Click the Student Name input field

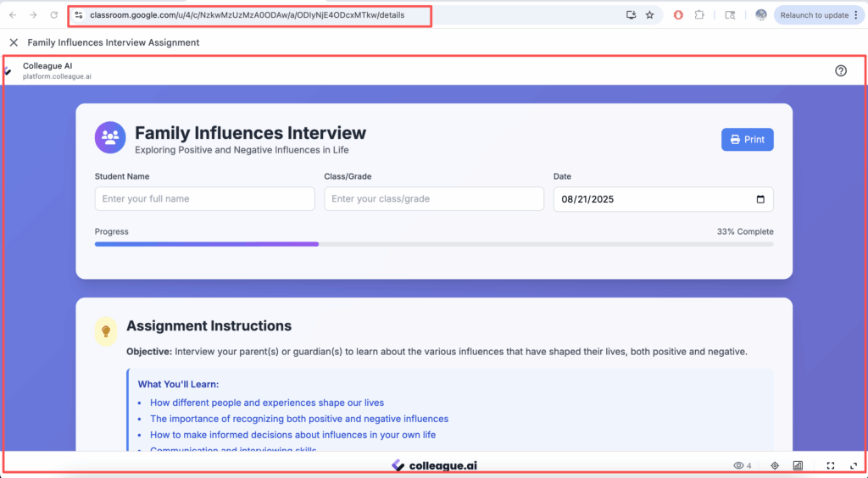point(204,199)
